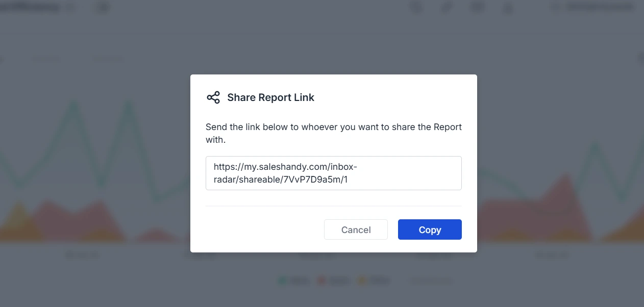Click the instruction text about sending the link
Screen dimensions: 644x307
(334, 133)
